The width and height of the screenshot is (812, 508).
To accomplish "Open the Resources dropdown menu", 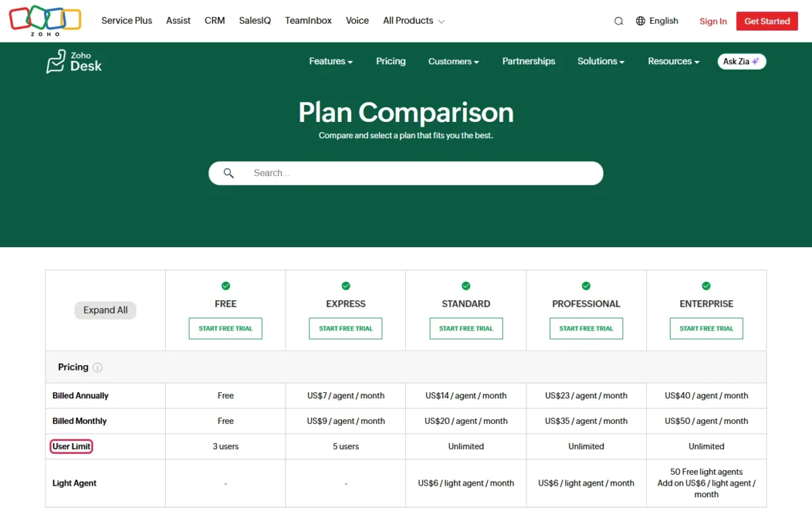I will coord(674,62).
